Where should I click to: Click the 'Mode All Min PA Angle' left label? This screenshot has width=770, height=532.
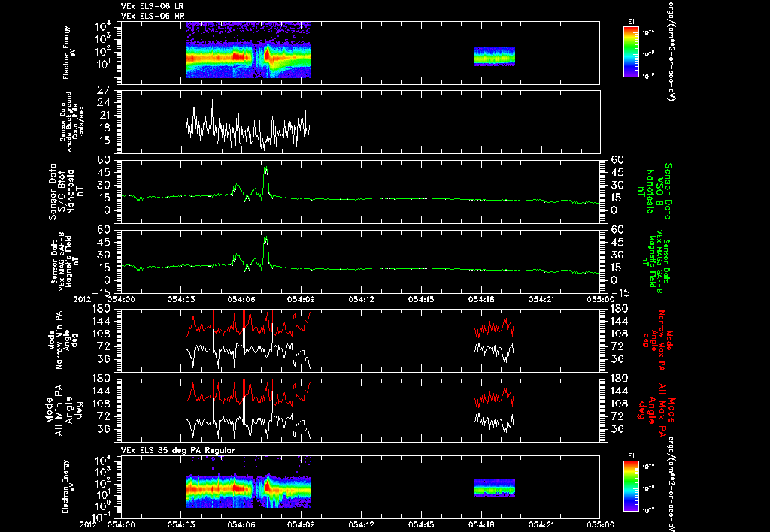pos(65,410)
